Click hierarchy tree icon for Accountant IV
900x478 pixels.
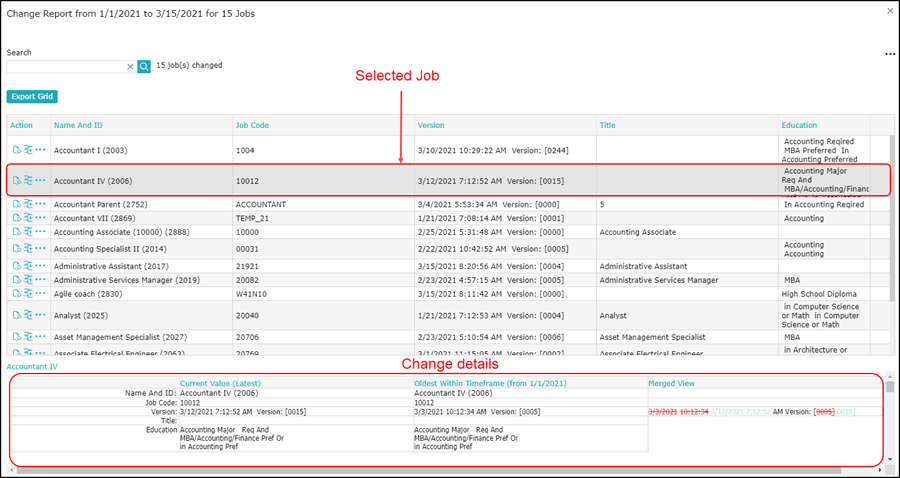click(28, 180)
